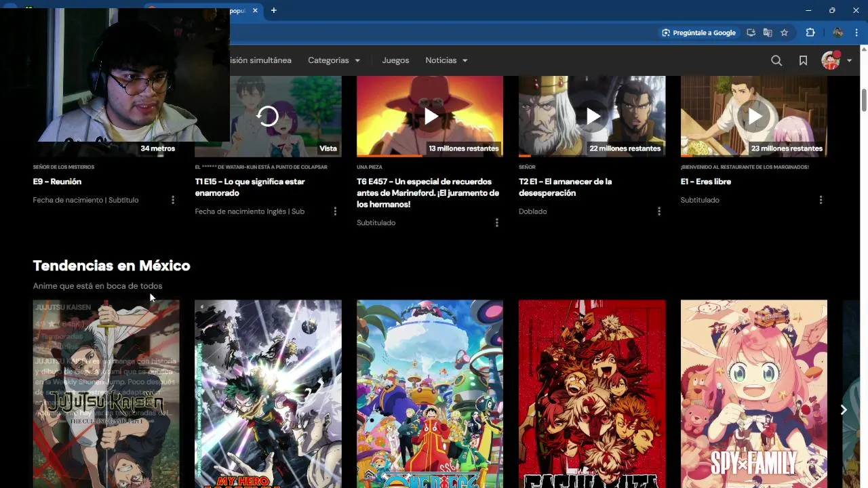Open the Juegos menu item
This screenshot has width=868, height=488.
tap(395, 60)
